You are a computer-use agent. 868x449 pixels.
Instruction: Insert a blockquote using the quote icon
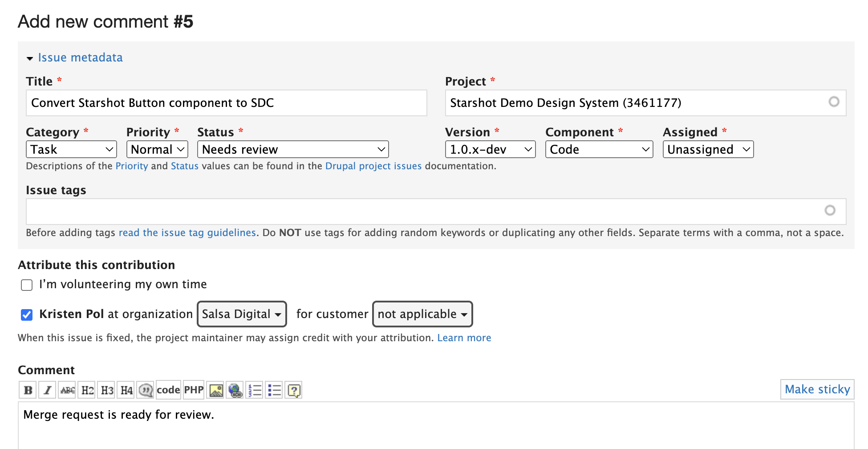[145, 389]
